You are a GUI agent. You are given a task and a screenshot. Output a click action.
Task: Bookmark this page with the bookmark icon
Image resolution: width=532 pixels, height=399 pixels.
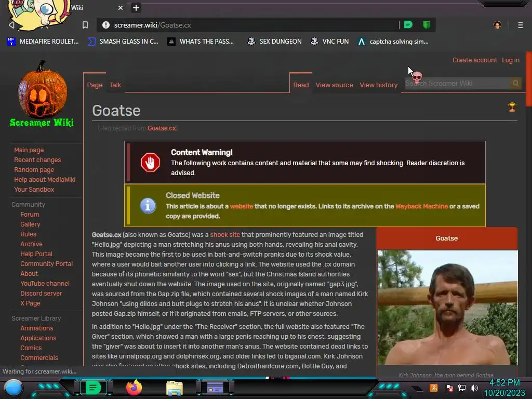[85, 25]
